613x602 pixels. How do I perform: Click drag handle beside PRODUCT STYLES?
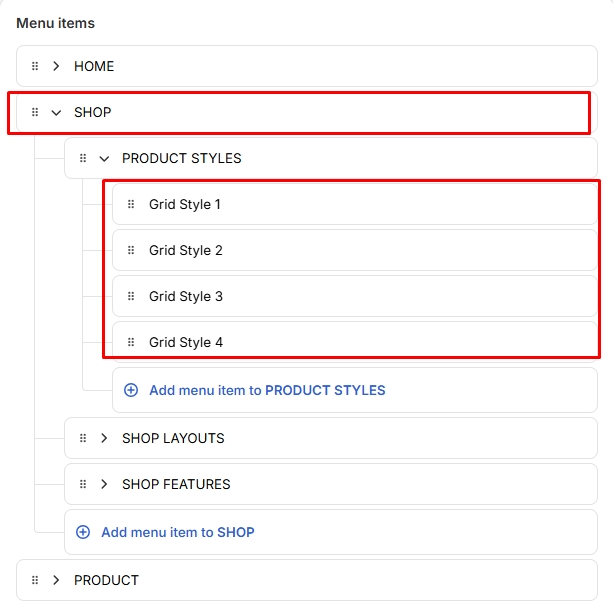pos(83,158)
